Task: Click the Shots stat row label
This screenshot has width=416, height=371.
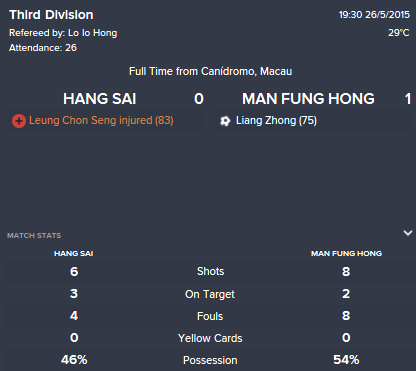Action: 210,271
